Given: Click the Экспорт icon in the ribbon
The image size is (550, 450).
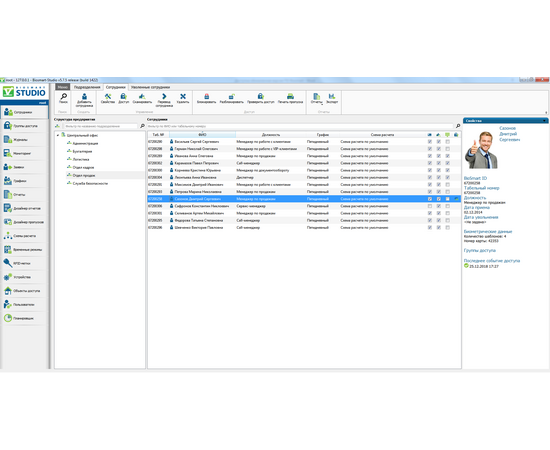Looking at the screenshot, I should coord(332,99).
